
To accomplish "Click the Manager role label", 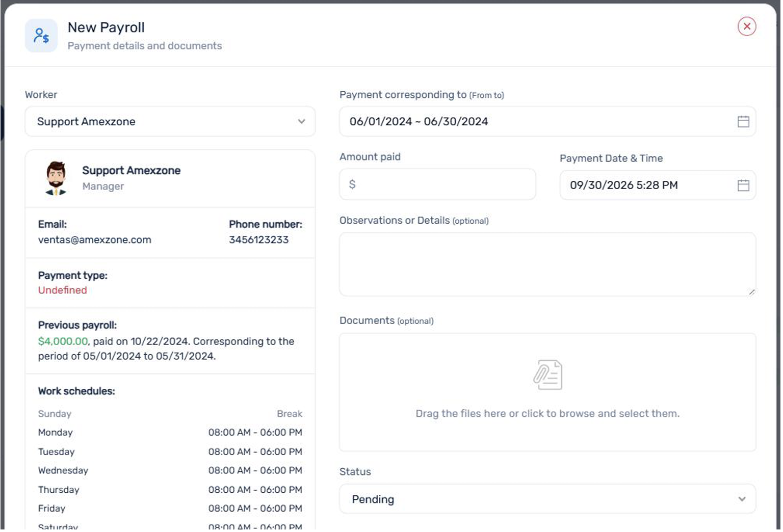I will (x=103, y=186).
